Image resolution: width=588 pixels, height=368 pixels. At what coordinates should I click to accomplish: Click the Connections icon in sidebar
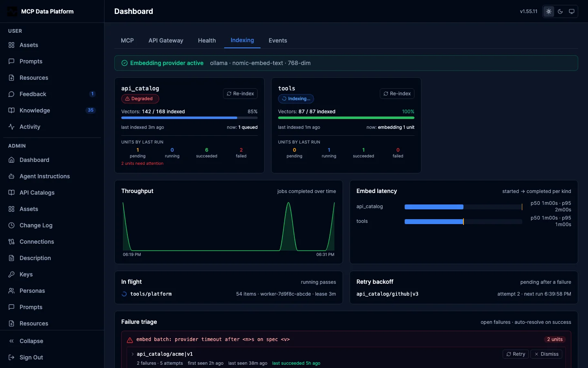[x=11, y=242]
